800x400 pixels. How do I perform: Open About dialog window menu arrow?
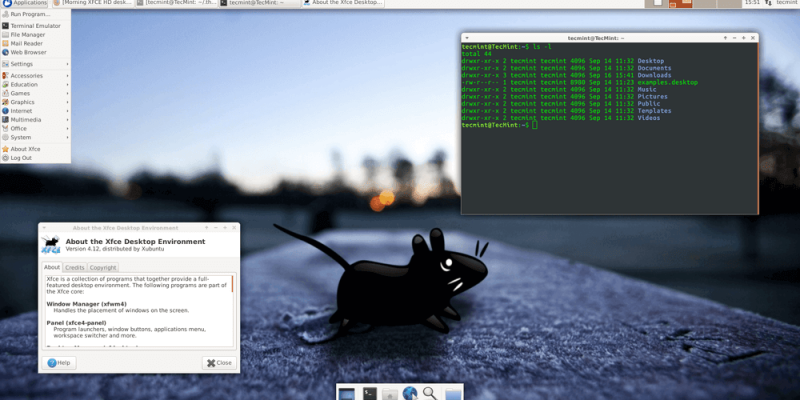(44, 228)
